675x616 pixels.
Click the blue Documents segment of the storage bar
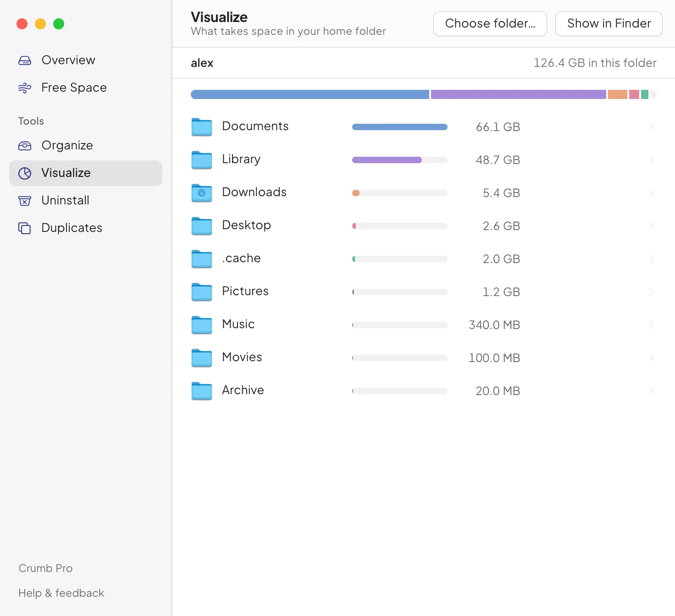(310, 94)
